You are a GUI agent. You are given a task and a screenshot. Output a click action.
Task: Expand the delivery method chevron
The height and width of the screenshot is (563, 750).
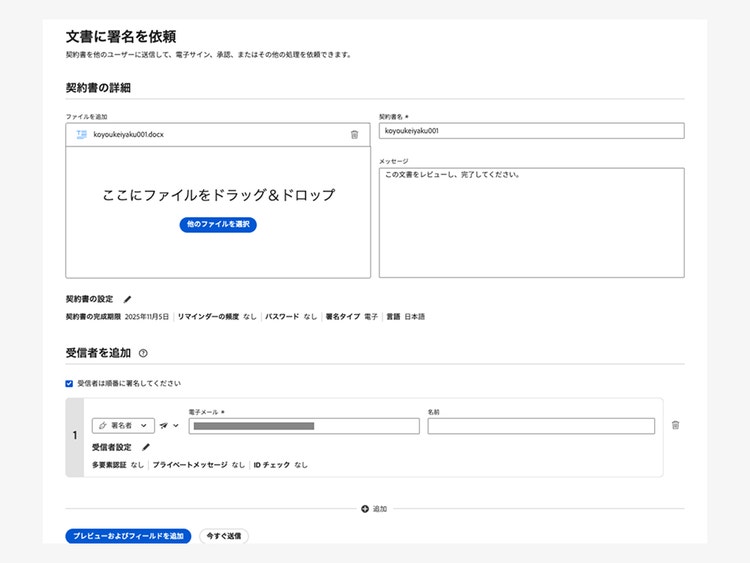pos(176,425)
